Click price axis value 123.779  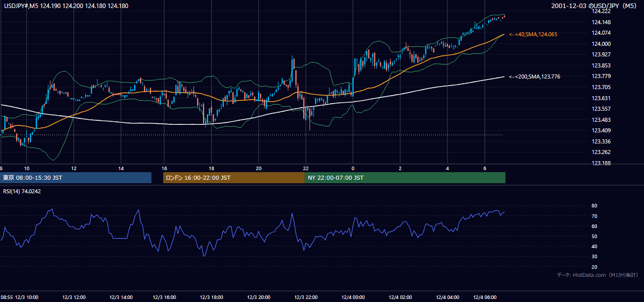601,76
